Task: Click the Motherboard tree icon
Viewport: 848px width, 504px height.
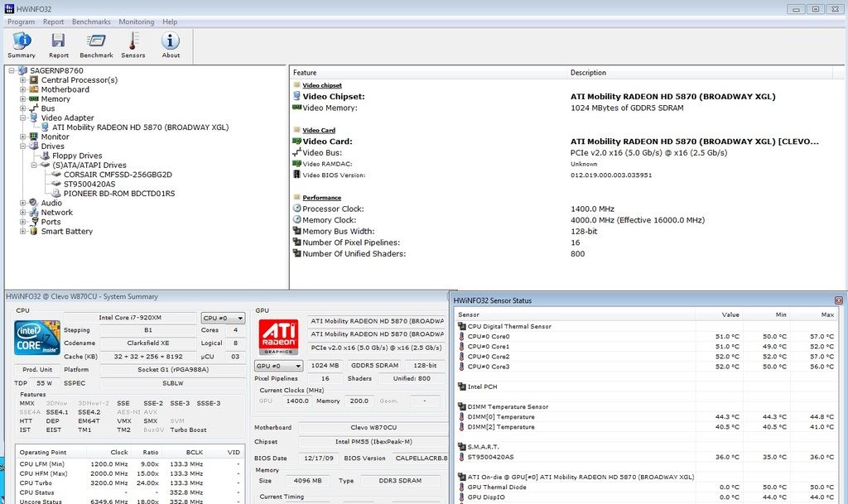Action: pyautogui.click(x=34, y=89)
